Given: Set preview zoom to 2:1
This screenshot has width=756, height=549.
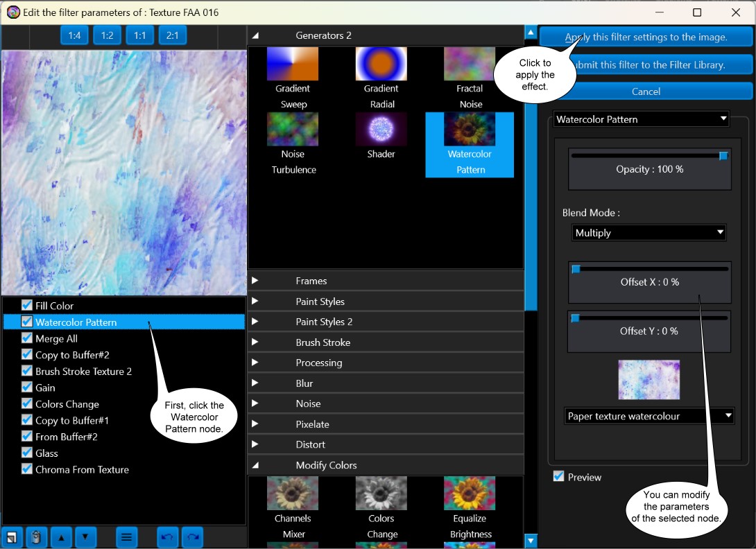Looking at the screenshot, I should [x=172, y=35].
